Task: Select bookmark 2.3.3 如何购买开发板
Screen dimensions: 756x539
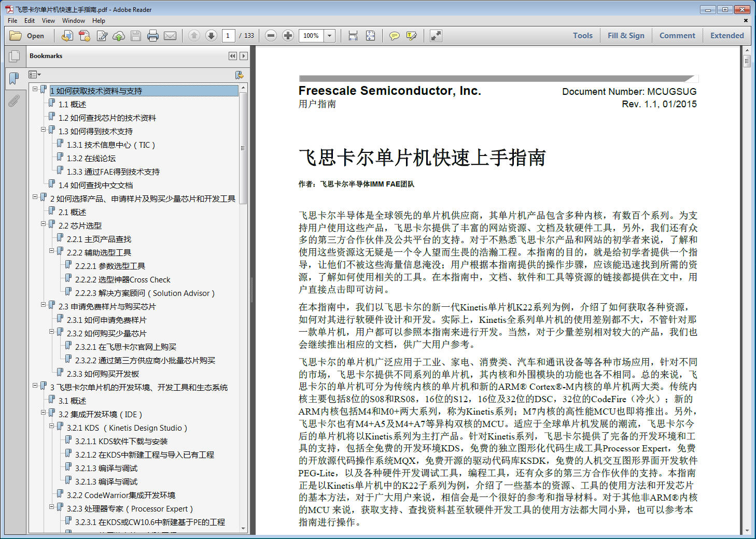Action: 103,374
